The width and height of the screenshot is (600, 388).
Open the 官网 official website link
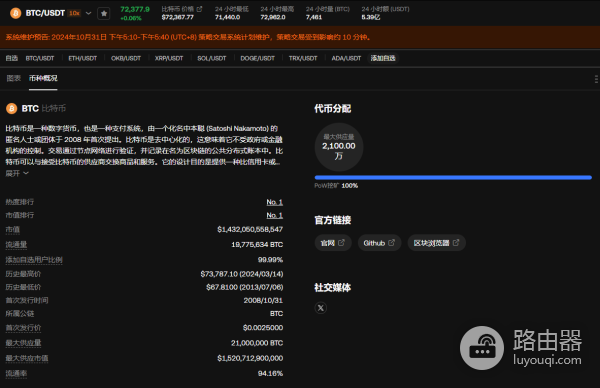click(x=333, y=243)
